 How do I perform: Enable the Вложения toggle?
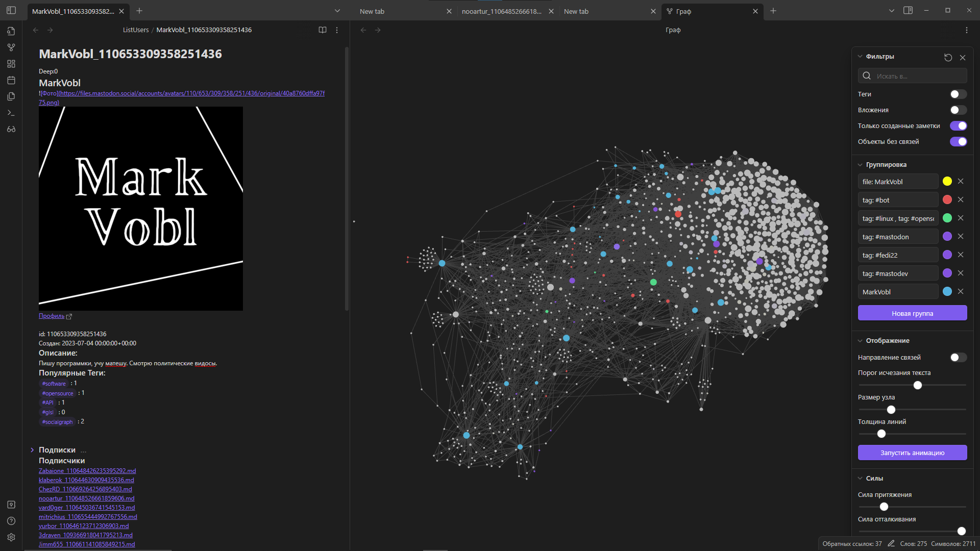pos(958,110)
